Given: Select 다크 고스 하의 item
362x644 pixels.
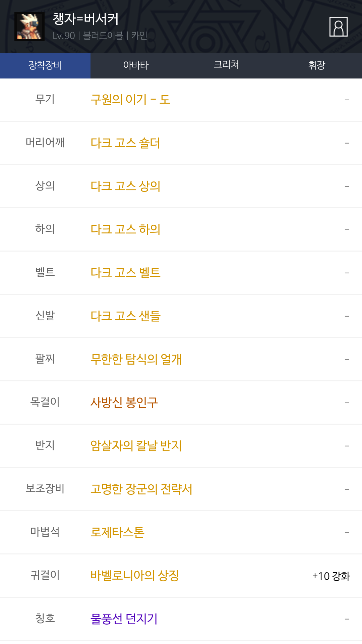Looking at the screenshot, I should (125, 229).
